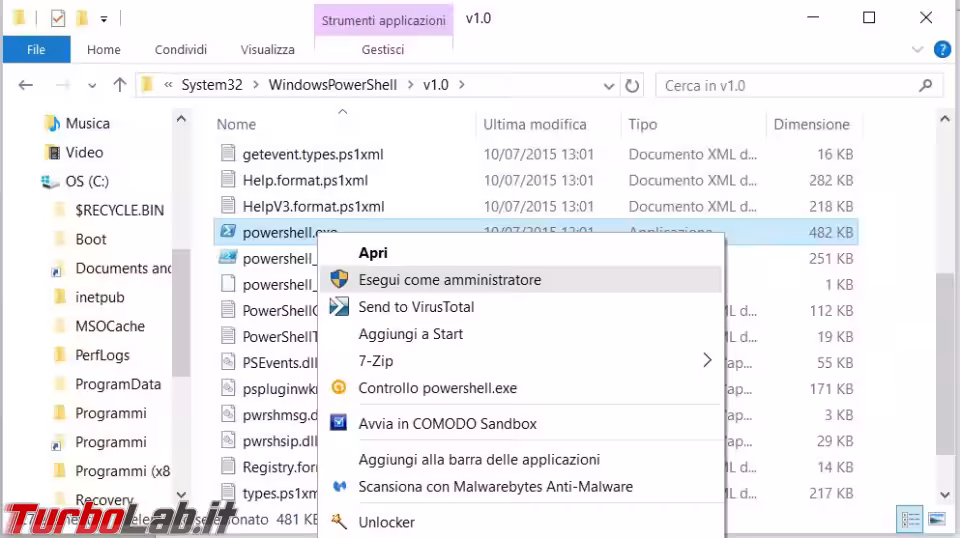Click the search magnifier icon
Screen dimensions: 960x538
[925, 86]
